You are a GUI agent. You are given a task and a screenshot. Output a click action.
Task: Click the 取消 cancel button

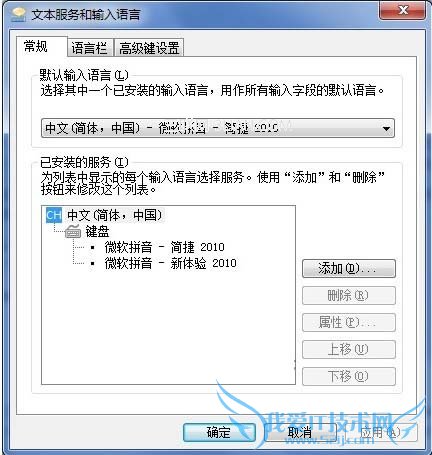pyautogui.click(x=300, y=432)
